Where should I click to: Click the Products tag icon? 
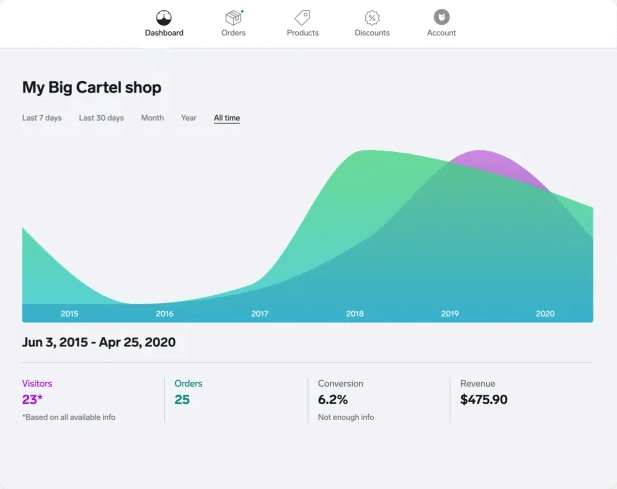[302, 17]
